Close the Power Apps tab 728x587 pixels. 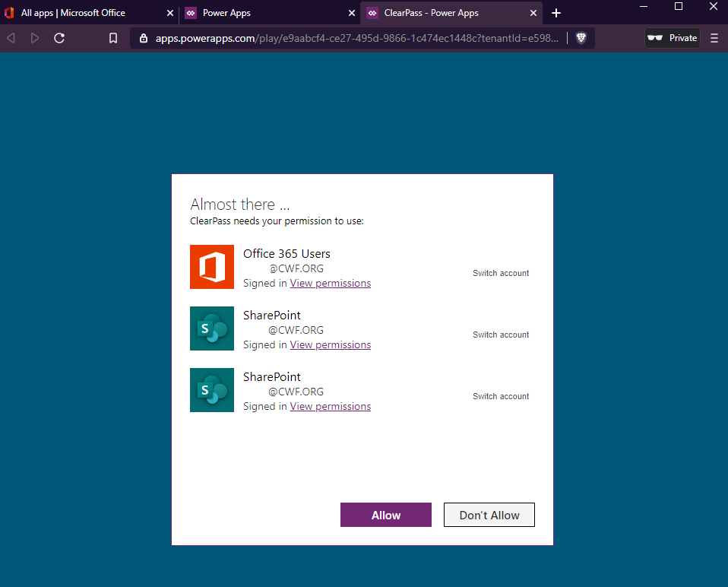pos(352,13)
